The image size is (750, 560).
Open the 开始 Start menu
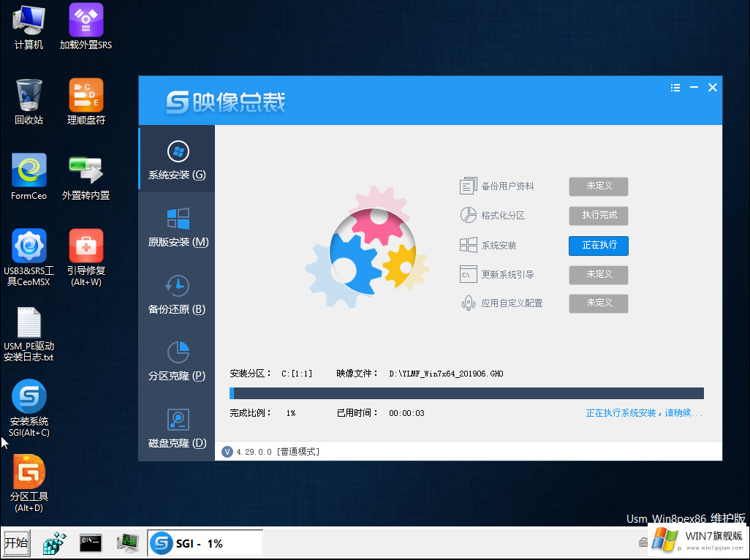click(x=15, y=542)
